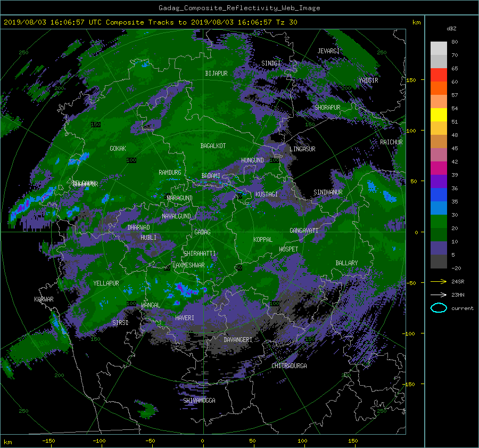Click the KARWAR city label
This screenshot has height=448, width=479.
click(x=44, y=299)
